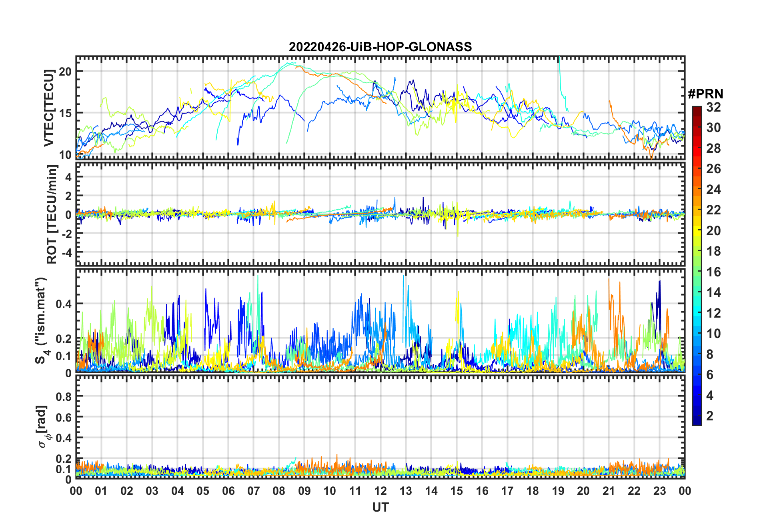This screenshot has width=761, height=532.
Task: Click the 09 tick label on the UT axis
Action: [x=304, y=491]
